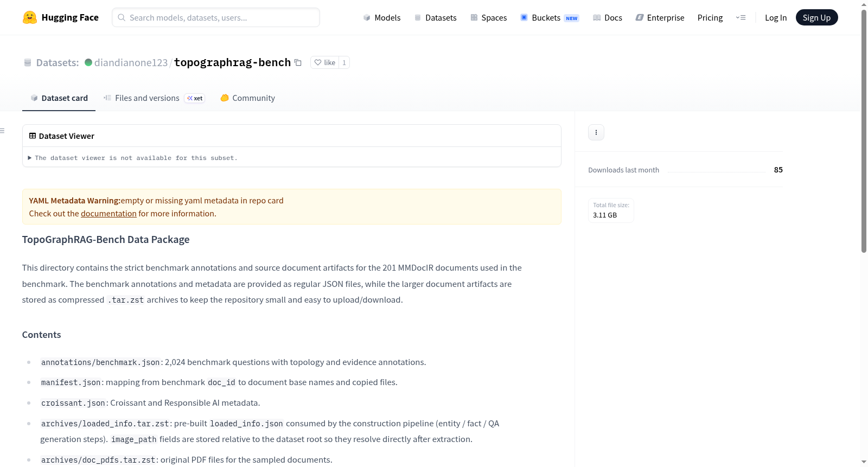The height and width of the screenshot is (467, 868).
Task: Open the Community tab
Action: click(x=248, y=98)
